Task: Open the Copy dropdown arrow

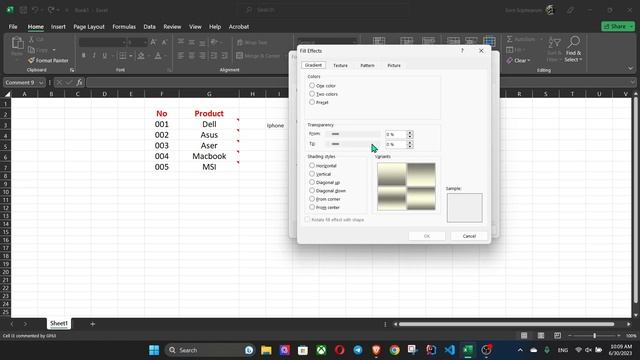Action: 53,50
